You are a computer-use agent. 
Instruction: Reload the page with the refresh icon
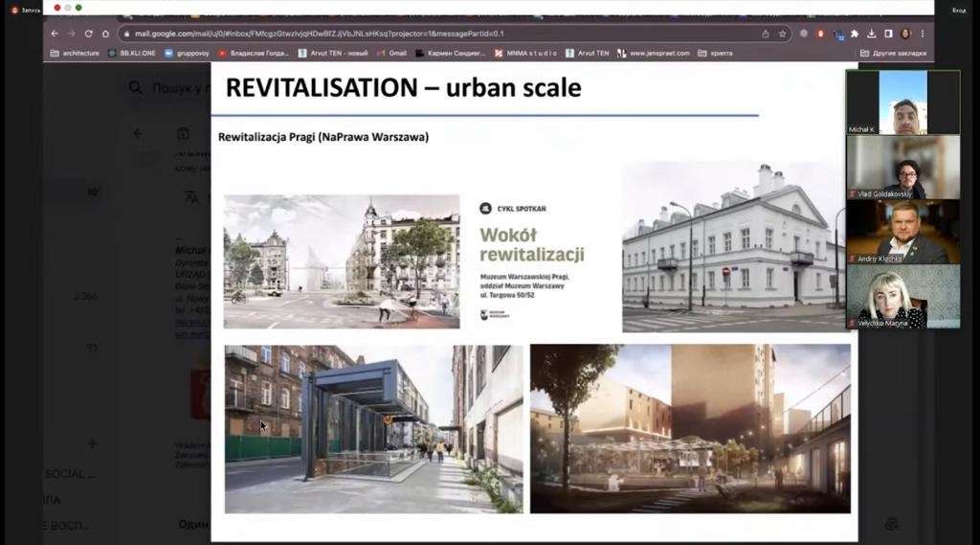89,34
